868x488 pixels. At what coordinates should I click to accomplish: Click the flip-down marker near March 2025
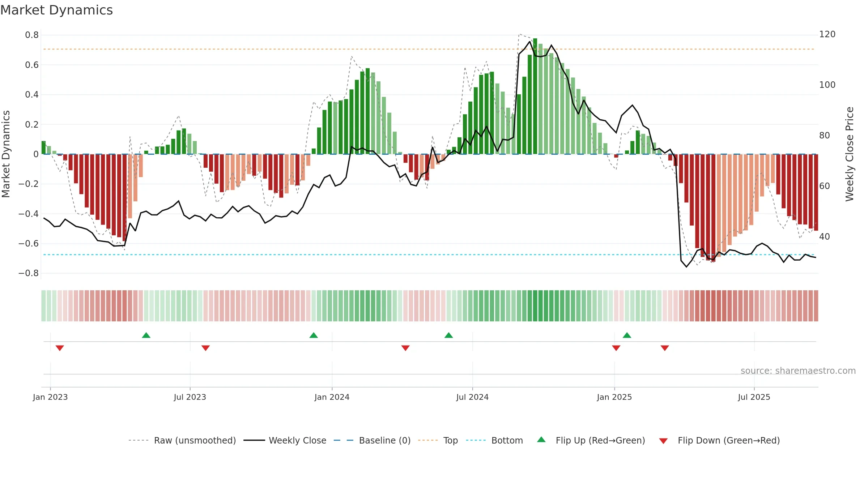pos(665,348)
